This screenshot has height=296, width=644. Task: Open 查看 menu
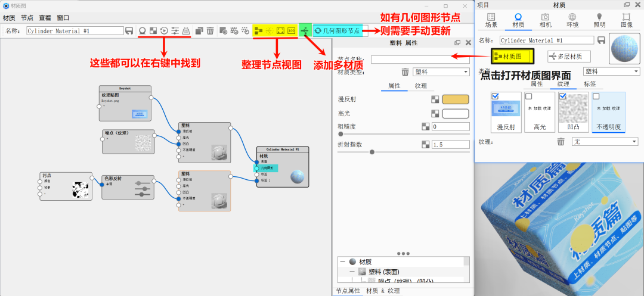[45, 18]
